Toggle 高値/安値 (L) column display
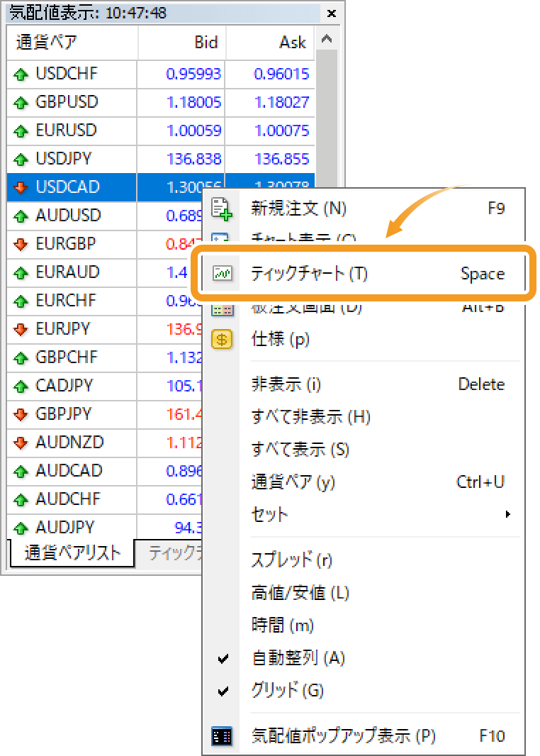This screenshot has width=540, height=756. coord(364,593)
